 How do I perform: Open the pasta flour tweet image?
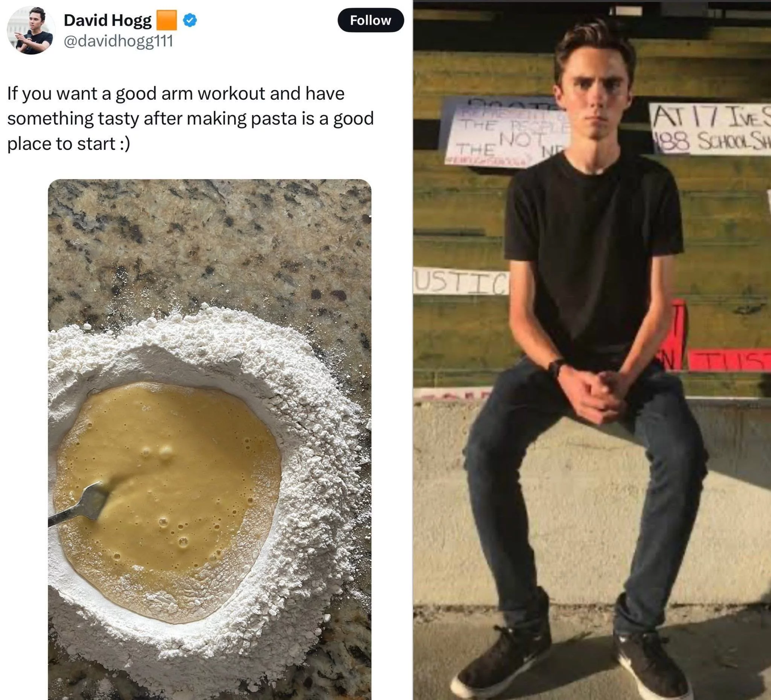(210, 439)
